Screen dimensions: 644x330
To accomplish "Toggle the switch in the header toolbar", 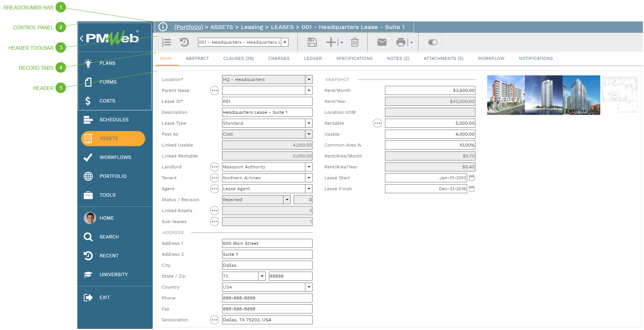I will click(432, 42).
